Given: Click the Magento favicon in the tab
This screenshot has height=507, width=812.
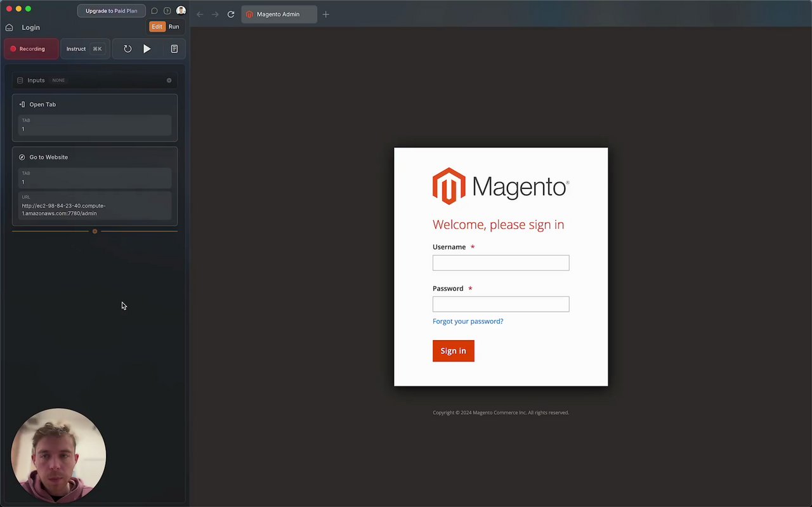Looking at the screenshot, I should 249,14.
